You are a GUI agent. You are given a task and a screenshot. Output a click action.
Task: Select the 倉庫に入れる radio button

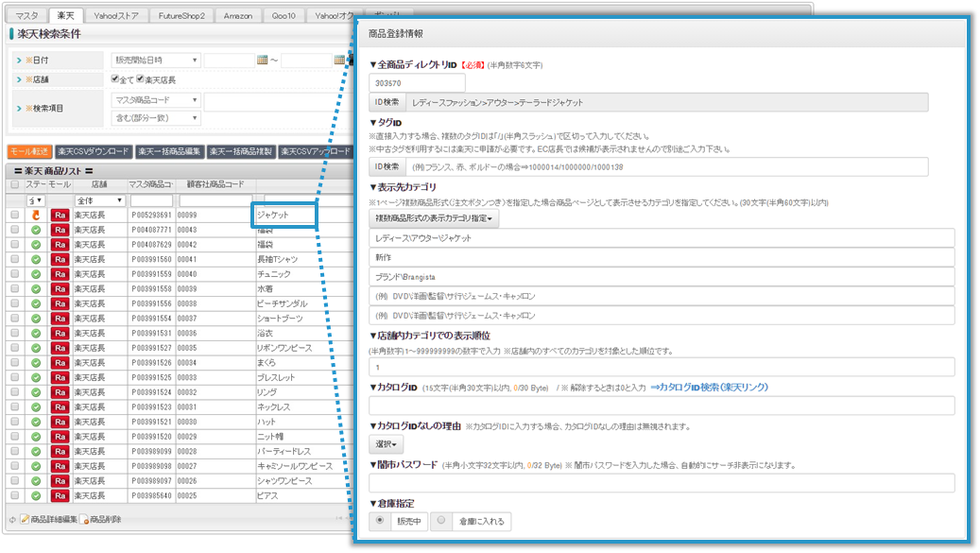pyautogui.click(x=441, y=521)
